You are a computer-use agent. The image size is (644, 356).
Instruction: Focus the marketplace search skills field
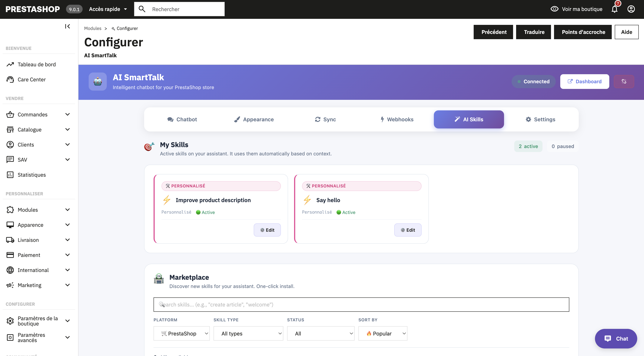click(x=361, y=305)
